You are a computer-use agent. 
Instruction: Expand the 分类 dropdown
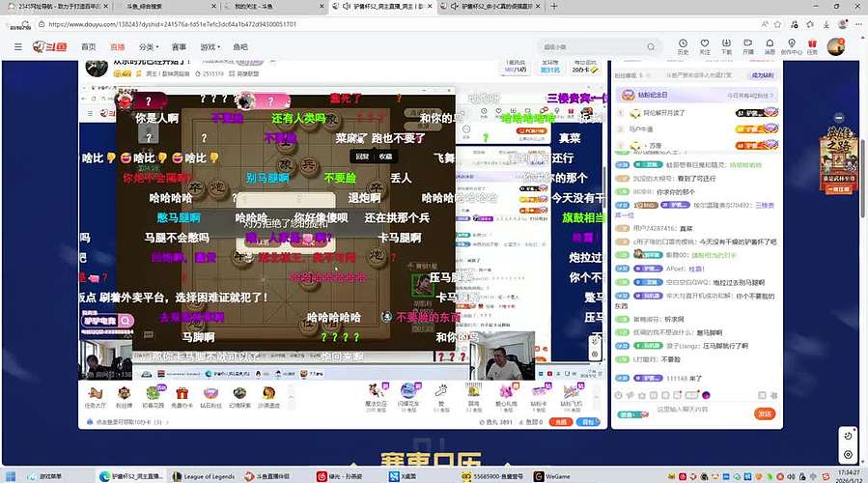[149, 47]
